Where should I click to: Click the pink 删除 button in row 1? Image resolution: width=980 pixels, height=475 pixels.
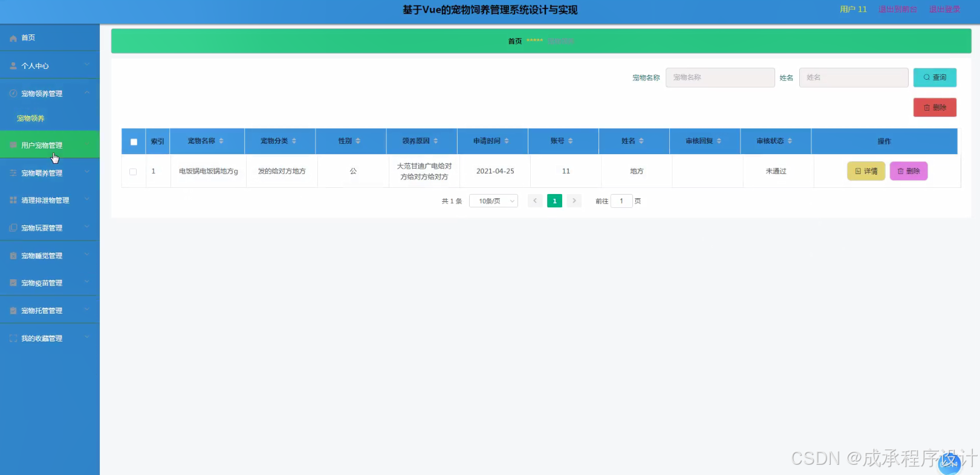pos(909,171)
